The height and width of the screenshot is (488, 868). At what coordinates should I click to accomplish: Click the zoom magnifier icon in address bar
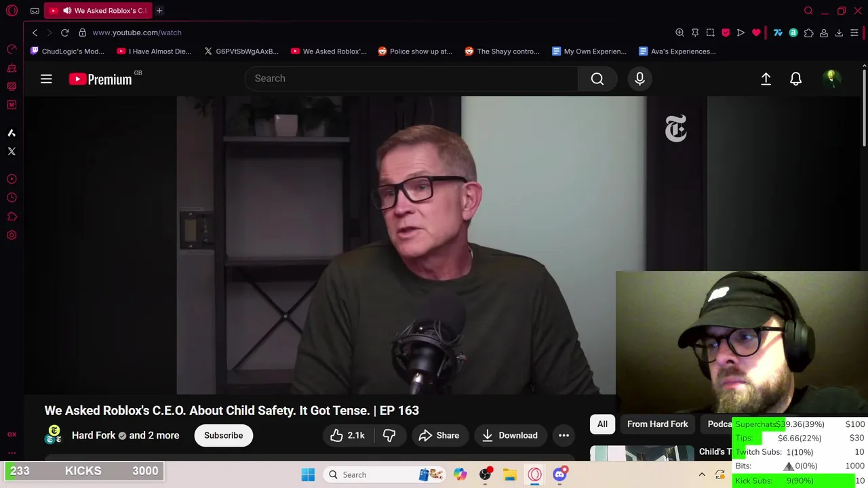(679, 33)
